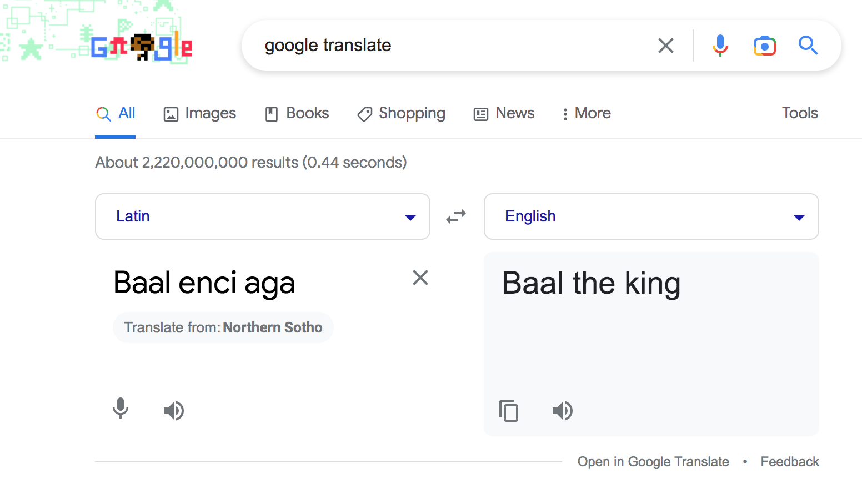The image size is (862, 504).
Task: Clear the text 'Baal enci aga'
Action: click(x=420, y=278)
